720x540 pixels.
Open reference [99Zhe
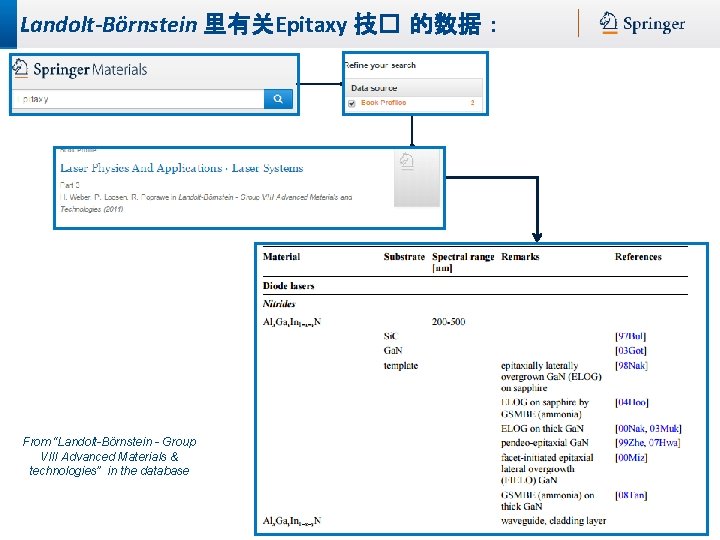point(630,443)
